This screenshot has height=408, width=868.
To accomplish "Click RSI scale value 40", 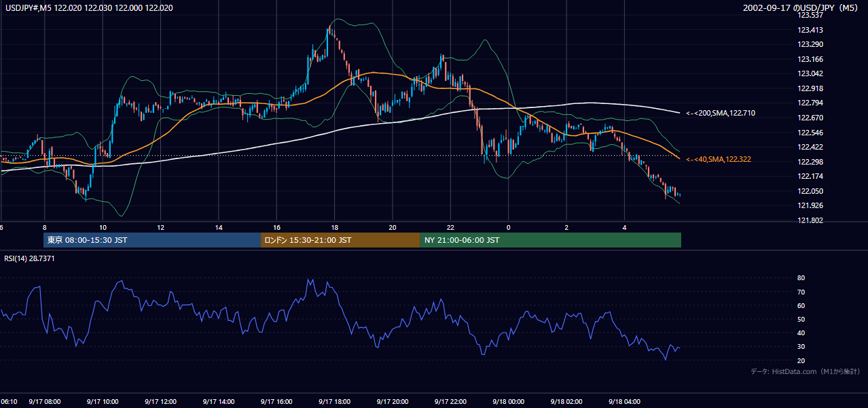I will [801, 333].
